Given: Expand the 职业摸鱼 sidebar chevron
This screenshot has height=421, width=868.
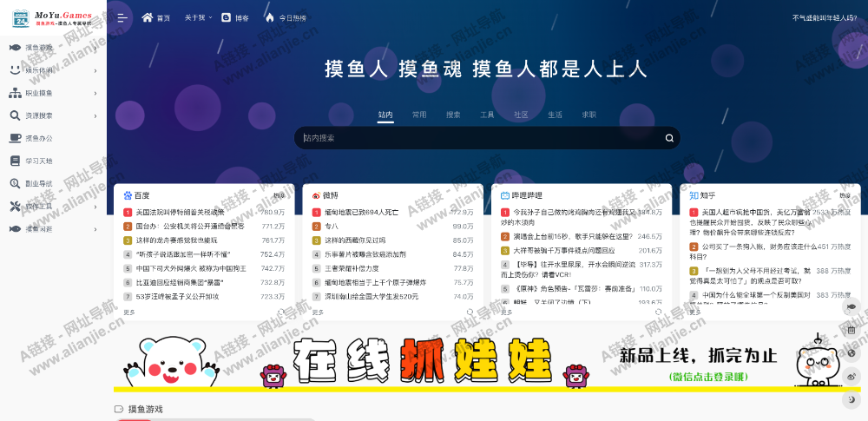Looking at the screenshot, I should click(x=95, y=93).
